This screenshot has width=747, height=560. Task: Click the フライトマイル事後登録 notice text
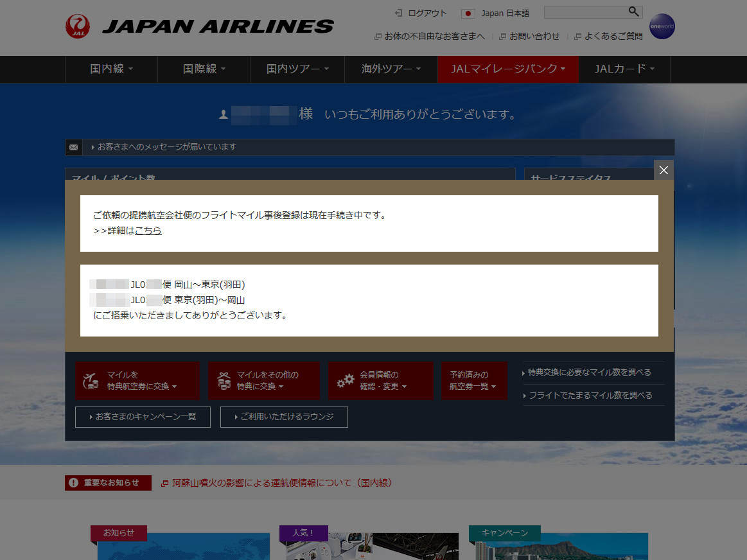(x=239, y=215)
